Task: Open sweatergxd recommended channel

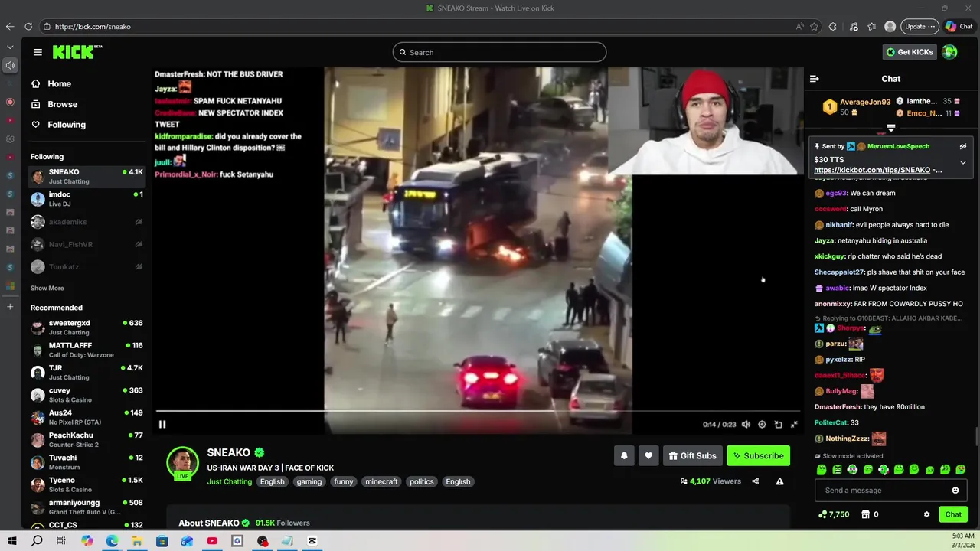Action: point(87,328)
